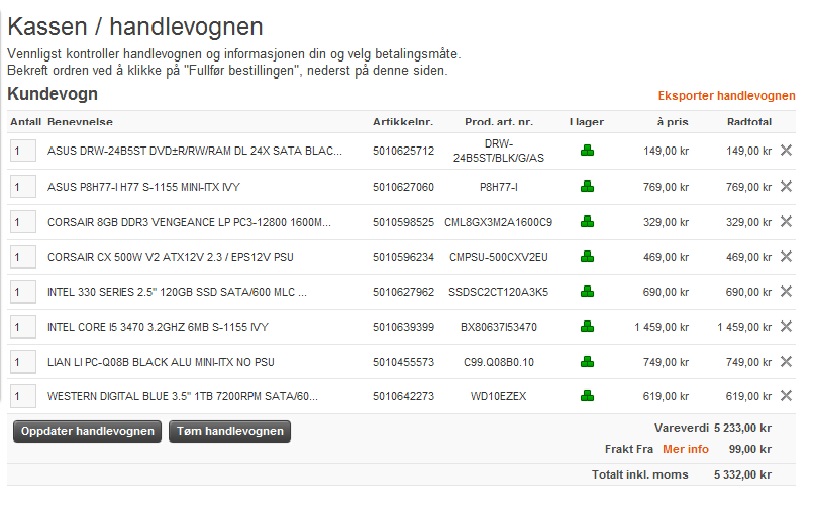
Task: Select article number 5010639399
Action: pyautogui.click(x=403, y=327)
